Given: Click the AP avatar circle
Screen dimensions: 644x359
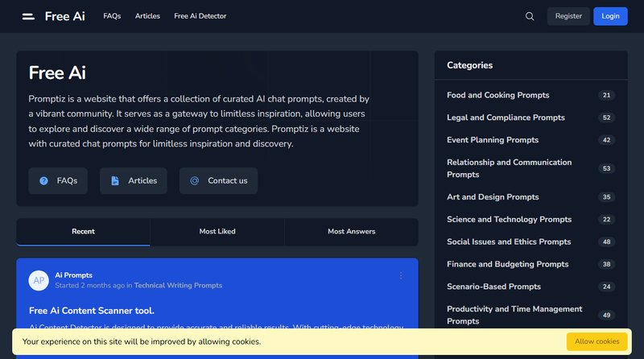Looking at the screenshot, I should 39,280.
